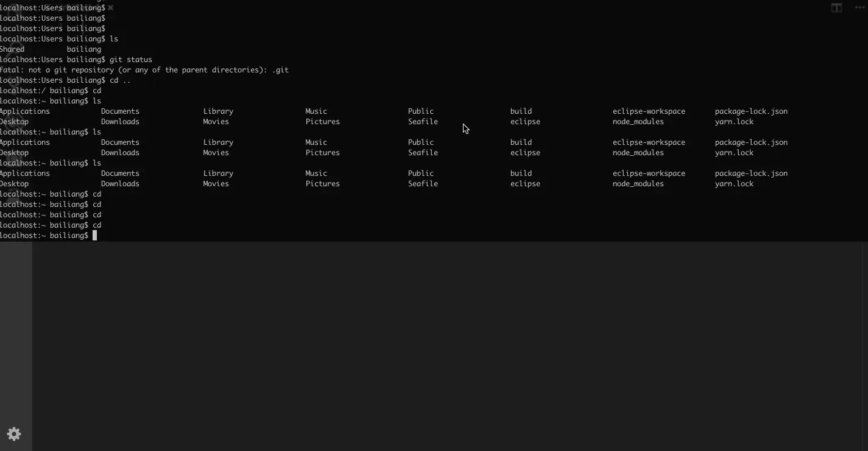Viewport: 868px width, 451px height.
Task: Select the package-lock.json filename in the output
Action: [751, 111]
